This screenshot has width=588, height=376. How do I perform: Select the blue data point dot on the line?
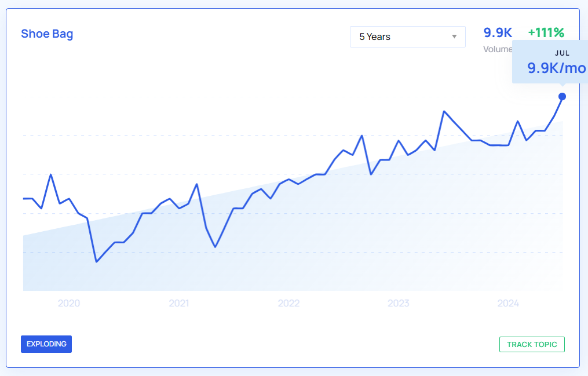click(562, 96)
